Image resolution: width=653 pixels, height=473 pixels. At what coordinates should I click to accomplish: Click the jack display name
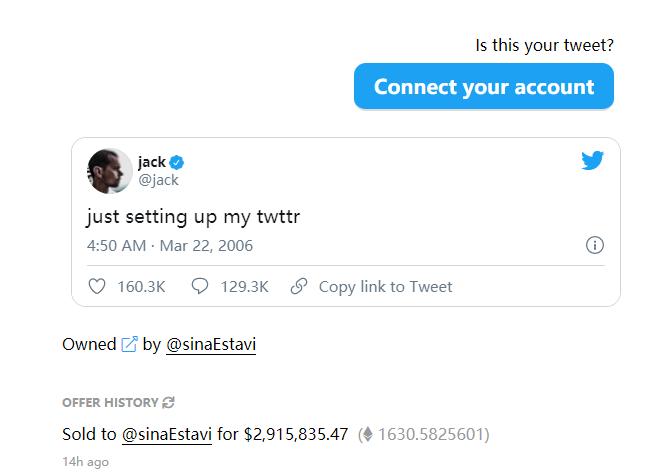152,162
